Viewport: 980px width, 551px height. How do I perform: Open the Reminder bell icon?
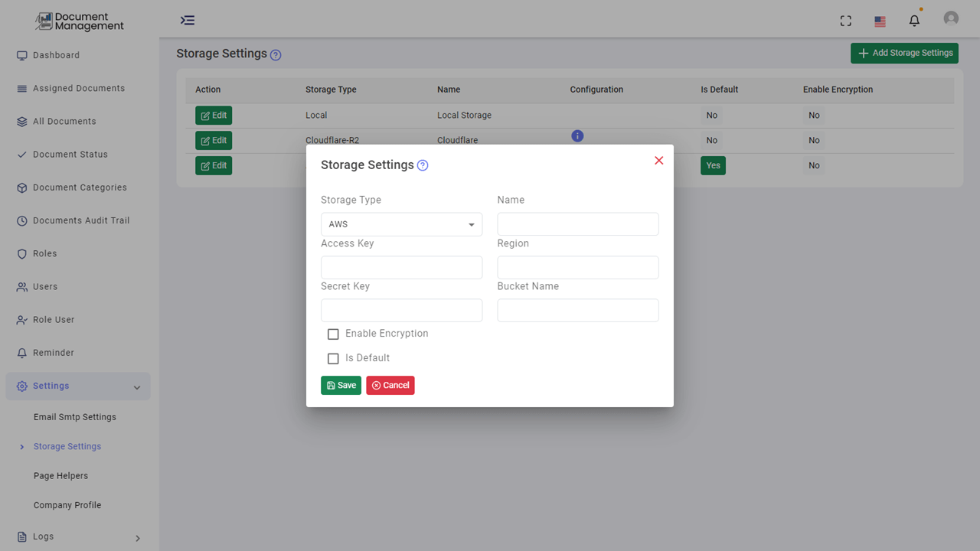click(21, 353)
